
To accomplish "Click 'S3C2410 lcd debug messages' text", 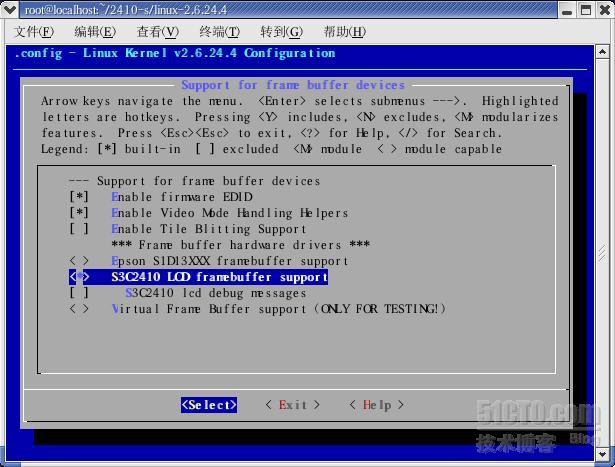I will (216, 293).
